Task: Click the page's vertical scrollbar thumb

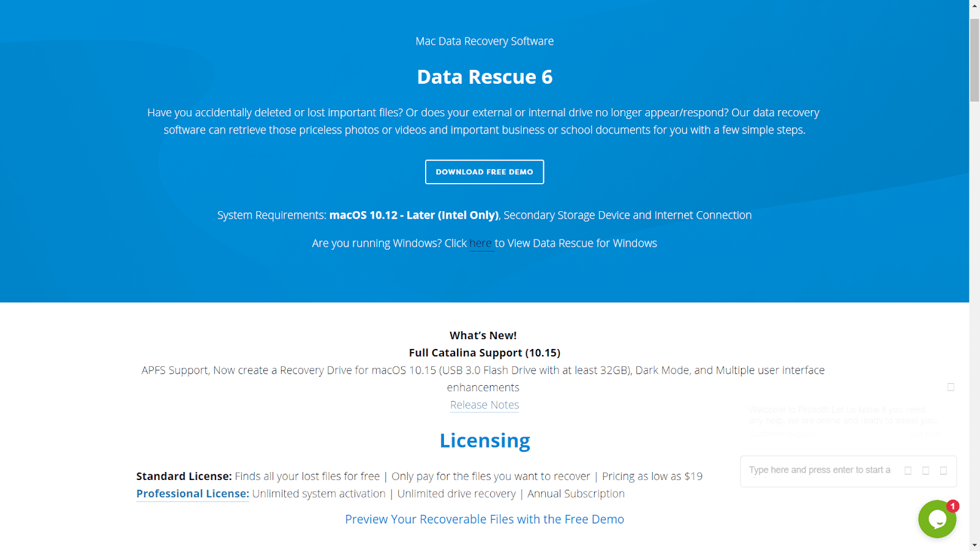Action: click(x=974, y=59)
